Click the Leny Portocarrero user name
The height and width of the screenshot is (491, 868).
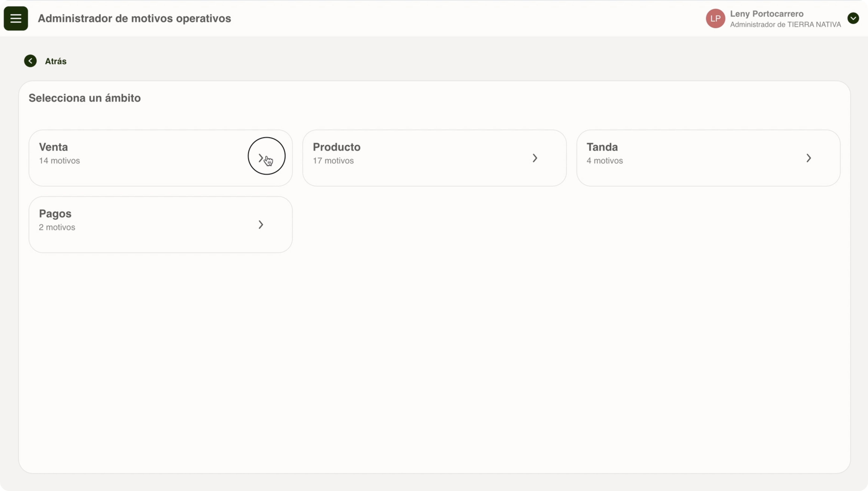(x=767, y=14)
